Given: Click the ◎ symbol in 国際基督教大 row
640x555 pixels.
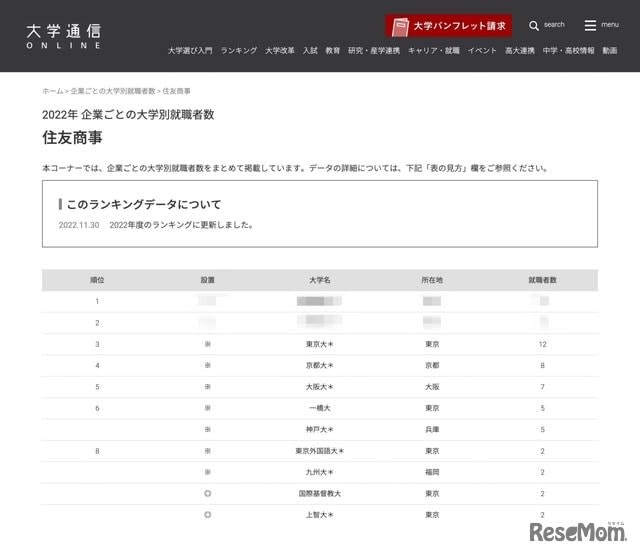Looking at the screenshot, I should point(208,493).
